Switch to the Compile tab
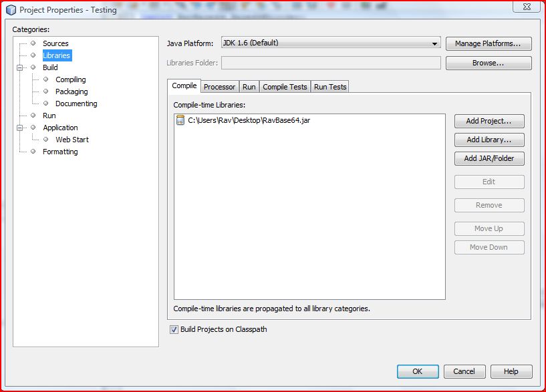This screenshot has width=546, height=392. pyautogui.click(x=184, y=86)
